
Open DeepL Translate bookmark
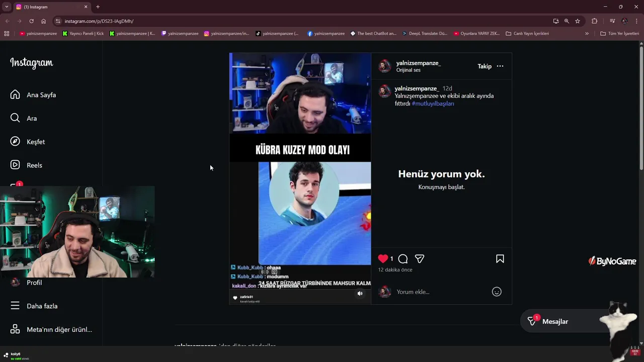pos(425,34)
